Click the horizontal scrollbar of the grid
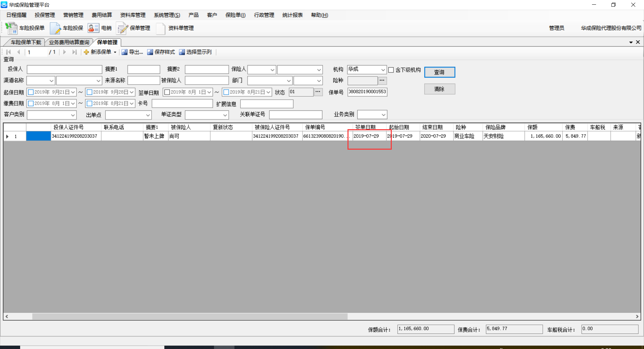Viewport: 644px width, 349px height. click(x=190, y=316)
